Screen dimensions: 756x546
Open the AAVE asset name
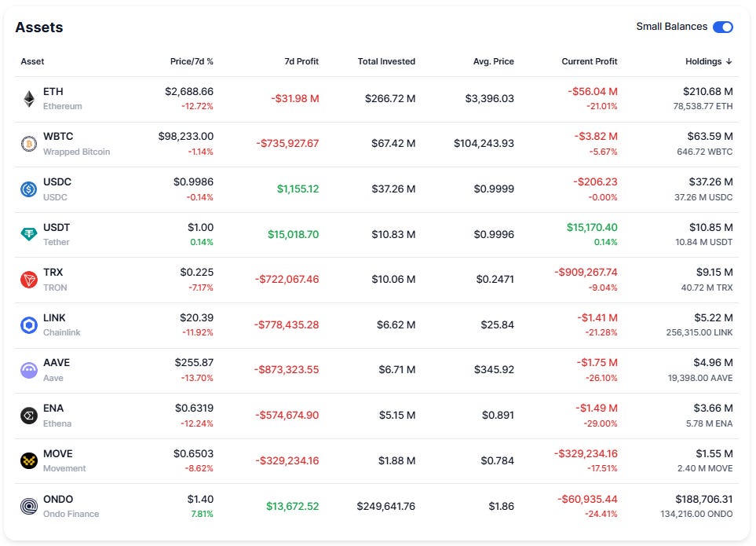click(57, 363)
